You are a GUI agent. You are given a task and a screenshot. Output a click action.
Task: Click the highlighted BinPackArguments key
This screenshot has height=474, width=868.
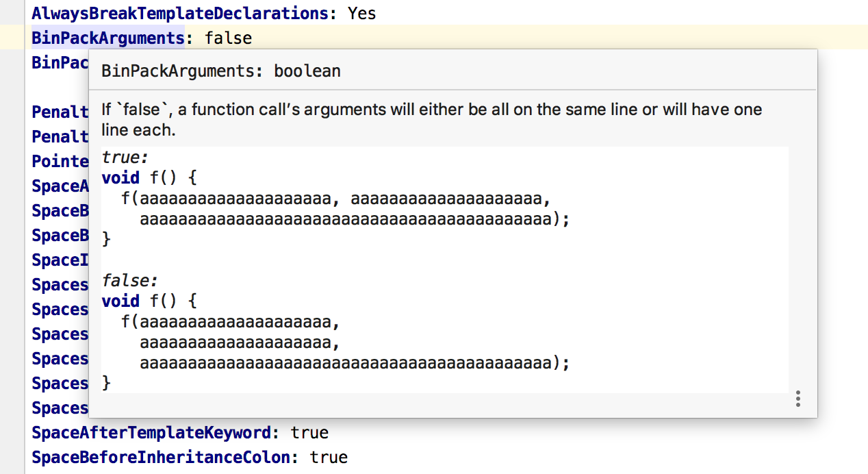point(107,38)
